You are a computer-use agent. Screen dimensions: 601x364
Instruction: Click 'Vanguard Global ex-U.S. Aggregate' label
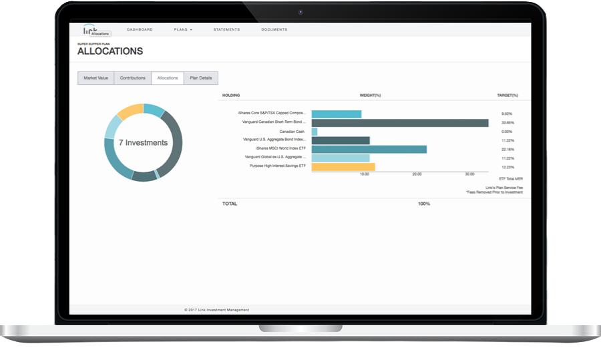pos(275,157)
